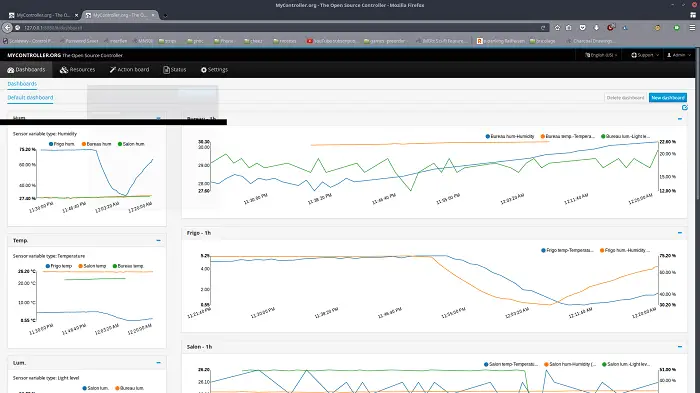Open the Support dropdown menu
The width and height of the screenshot is (700, 393).
coord(645,55)
